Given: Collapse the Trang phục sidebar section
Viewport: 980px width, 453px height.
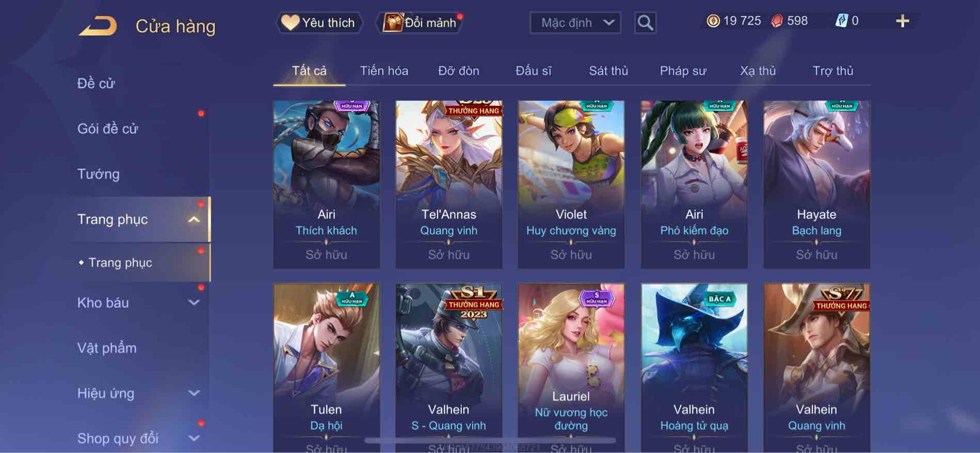Looking at the screenshot, I should (x=194, y=220).
